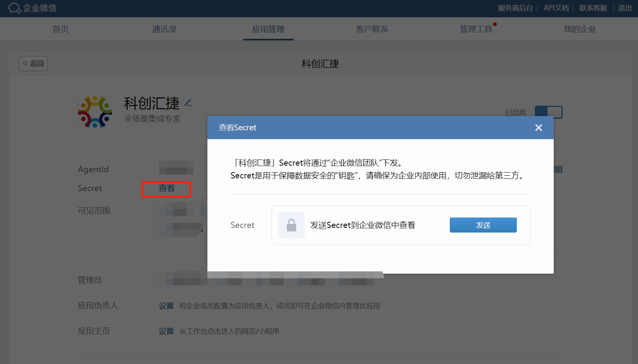Image resolution: width=638 pixels, height=364 pixels.
Task: Go to the 客户联系 tab
Action: (372, 29)
